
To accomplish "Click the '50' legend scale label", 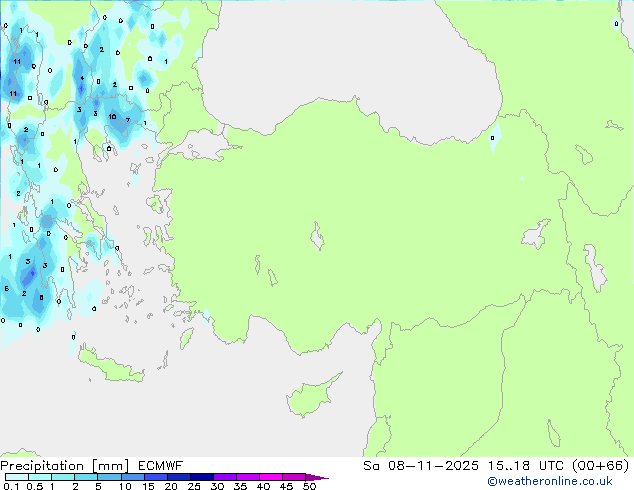I will (309, 486).
